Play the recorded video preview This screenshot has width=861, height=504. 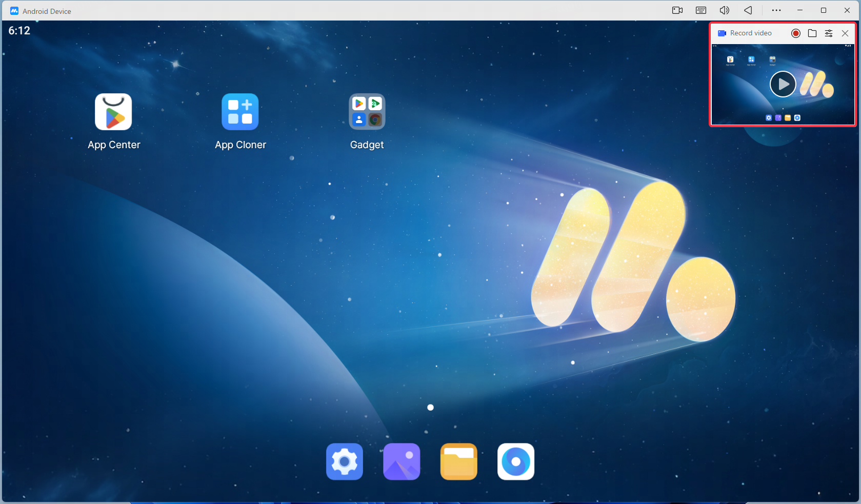click(783, 84)
